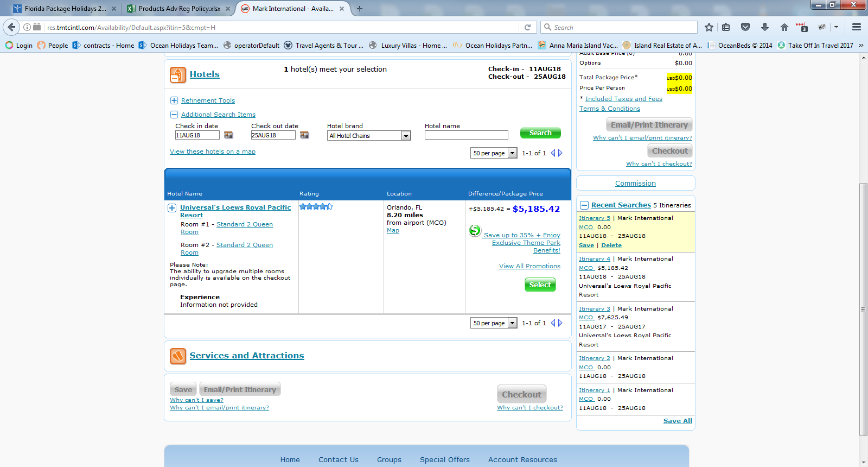Screen dimensions: 868x467
Task: Click the green Search button
Action: click(x=540, y=133)
